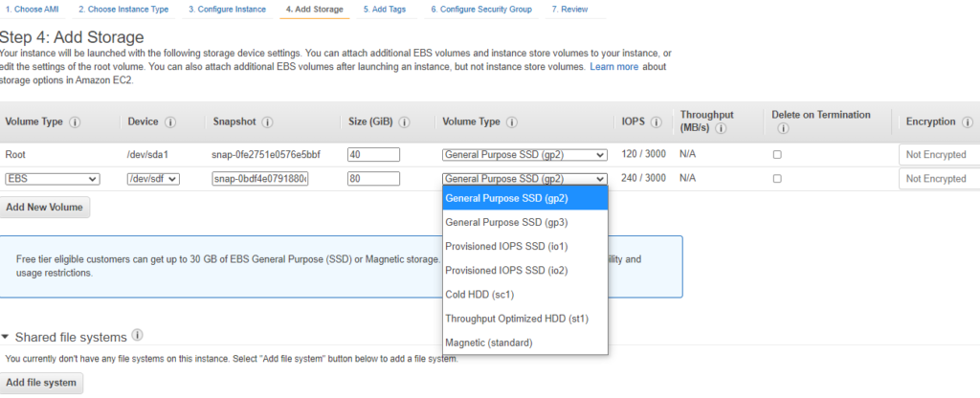Go to step 5. Add Tags
The width and height of the screenshot is (980, 398).
click(385, 10)
